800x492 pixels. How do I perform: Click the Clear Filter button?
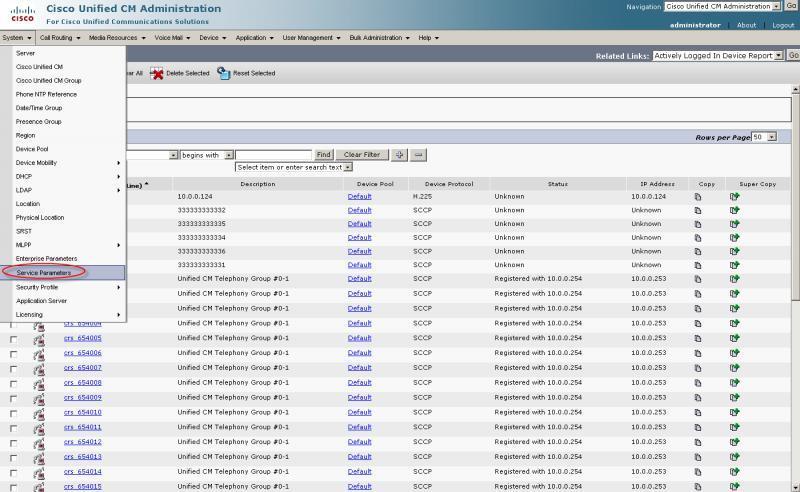click(x=362, y=155)
